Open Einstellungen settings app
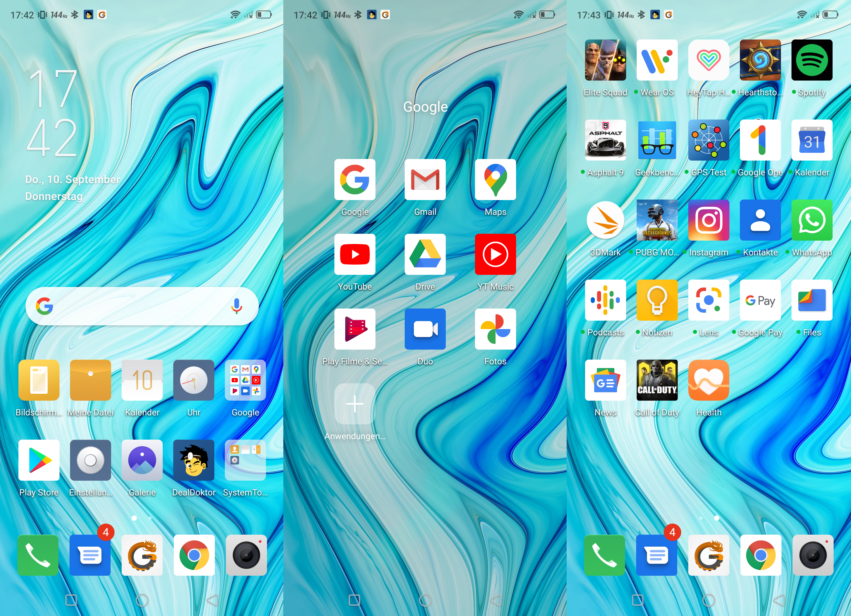Image resolution: width=851 pixels, height=616 pixels. coord(90,460)
